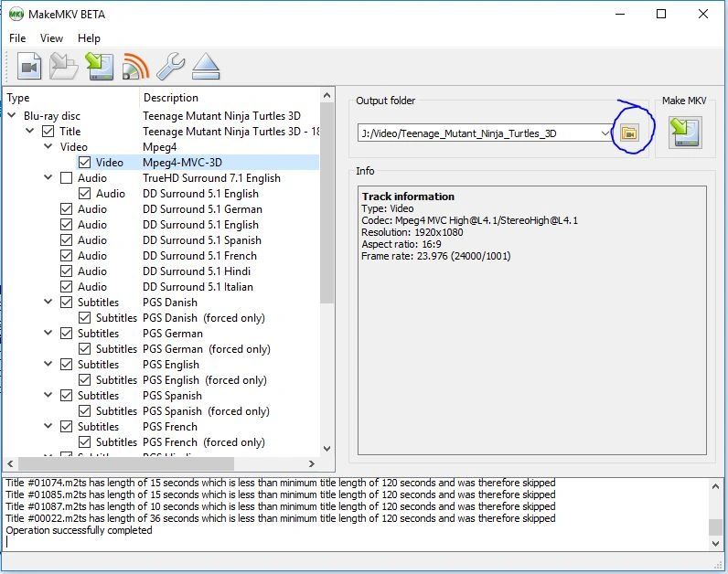This screenshot has width=728, height=574.
Task: Uncheck DD Surround 5.1 French audio
Action: 67,256
